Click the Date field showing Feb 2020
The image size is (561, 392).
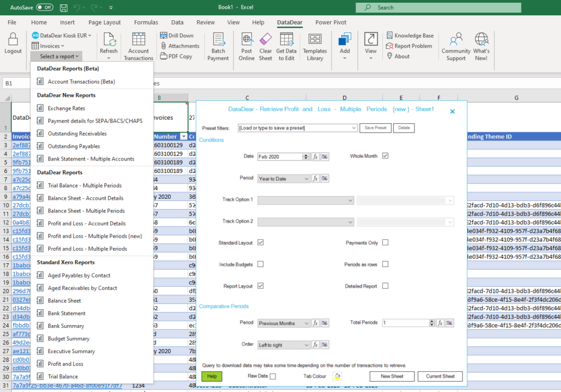tap(280, 157)
